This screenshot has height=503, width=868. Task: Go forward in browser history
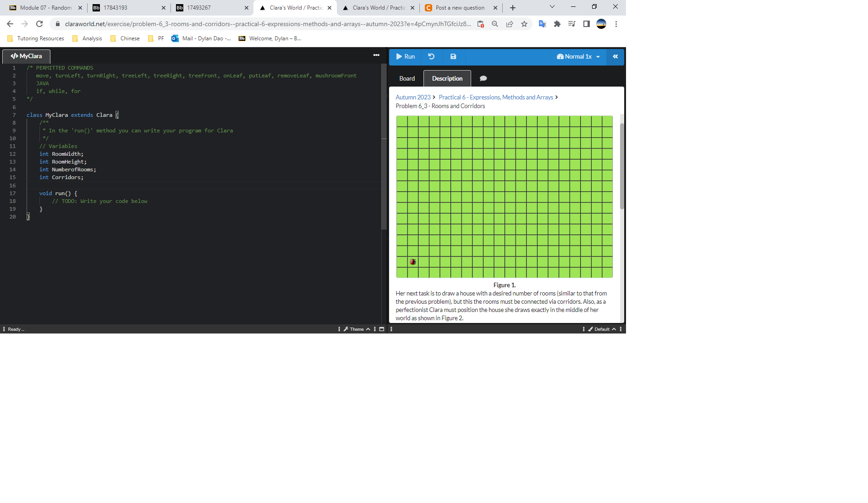[x=25, y=24]
